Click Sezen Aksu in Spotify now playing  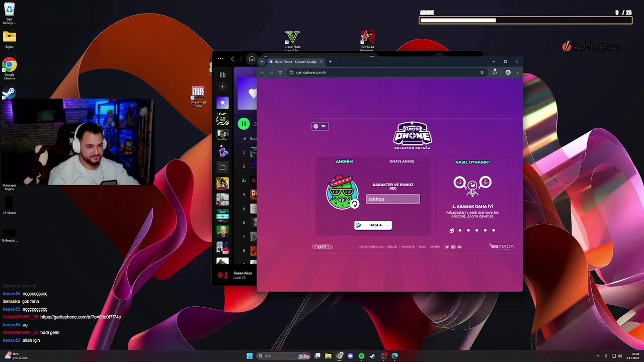click(243, 273)
